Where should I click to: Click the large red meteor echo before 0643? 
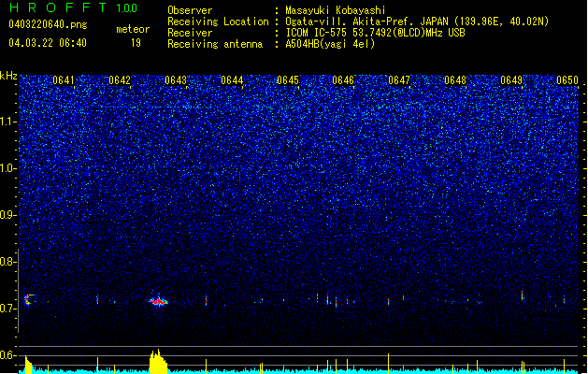tap(158, 300)
